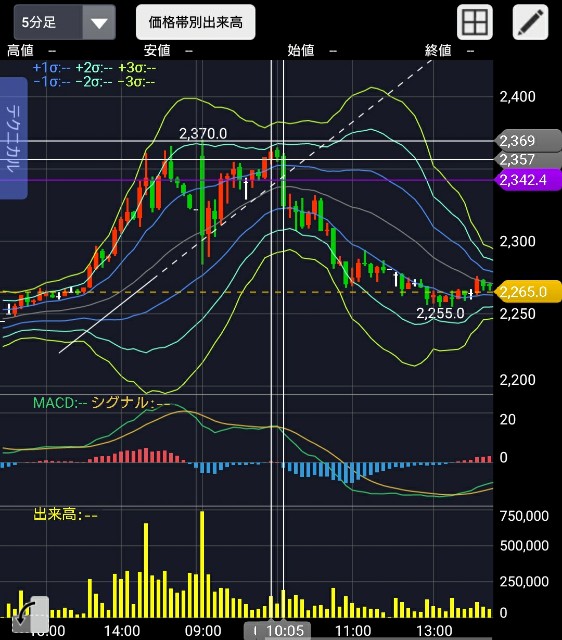The height and width of the screenshot is (640, 562).
Task: Select the purple 2,342.4 price marker
Action: (528, 180)
